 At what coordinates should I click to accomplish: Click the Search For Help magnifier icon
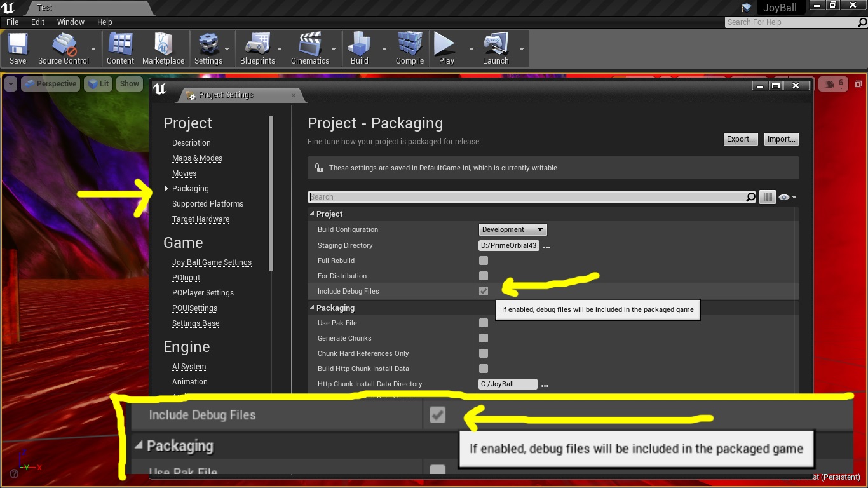862,22
